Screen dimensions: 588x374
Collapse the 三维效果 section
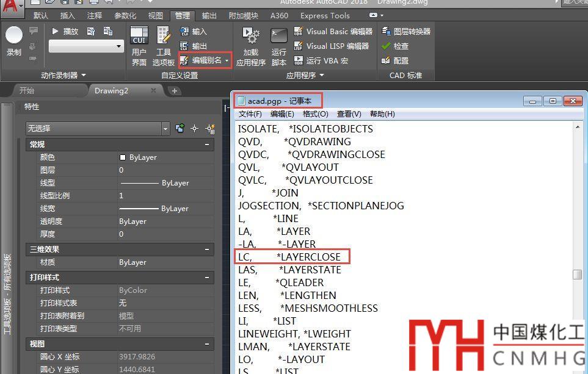point(207,250)
